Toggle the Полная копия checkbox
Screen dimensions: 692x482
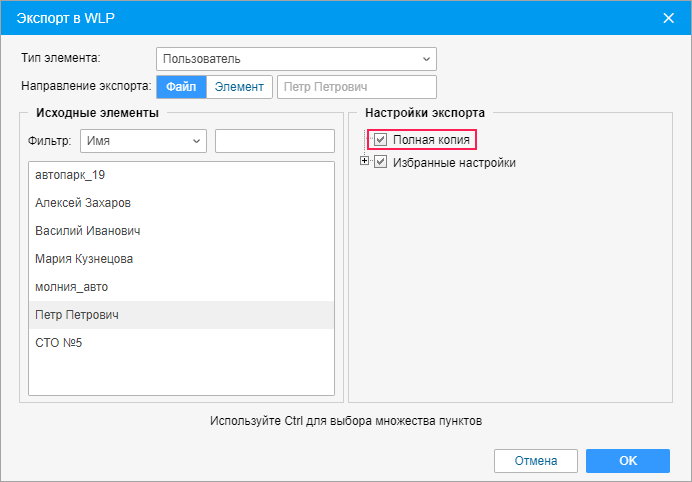click(x=380, y=140)
